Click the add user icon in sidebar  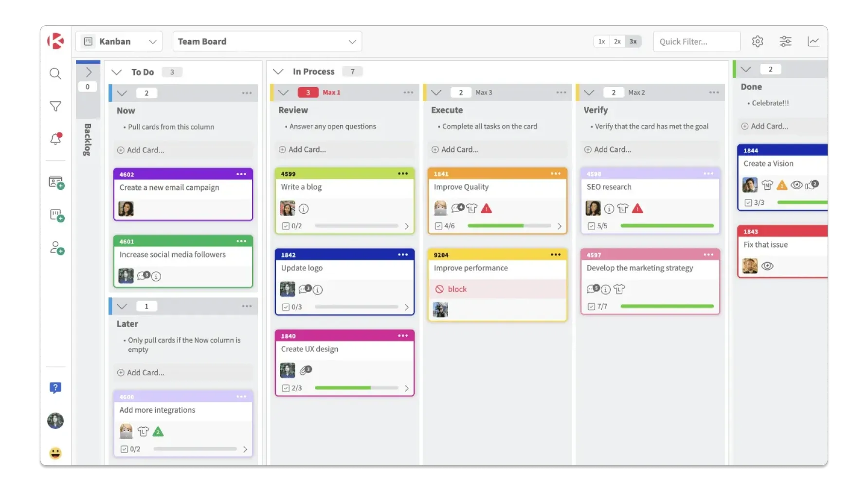(57, 248)
